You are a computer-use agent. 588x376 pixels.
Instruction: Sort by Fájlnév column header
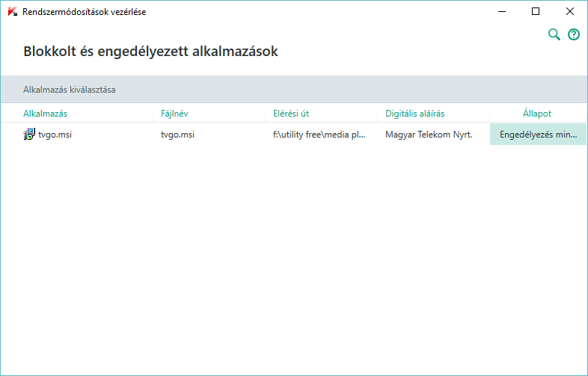174,114
